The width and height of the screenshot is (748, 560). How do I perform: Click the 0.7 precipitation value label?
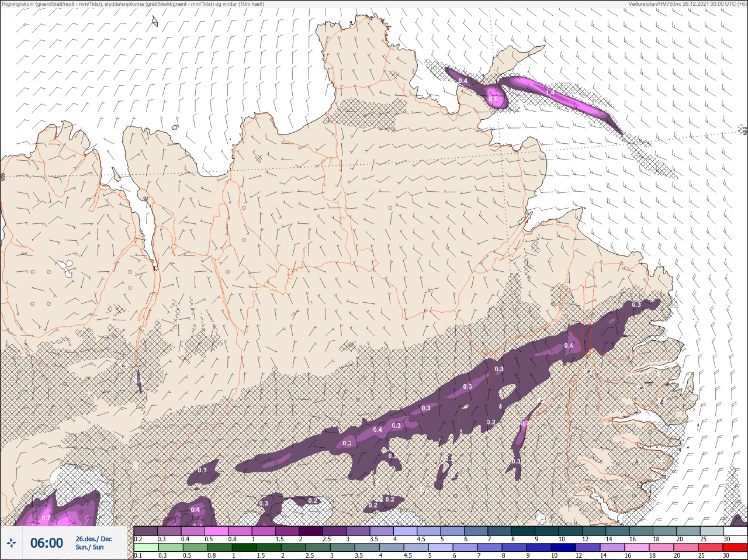click(46, 518)
